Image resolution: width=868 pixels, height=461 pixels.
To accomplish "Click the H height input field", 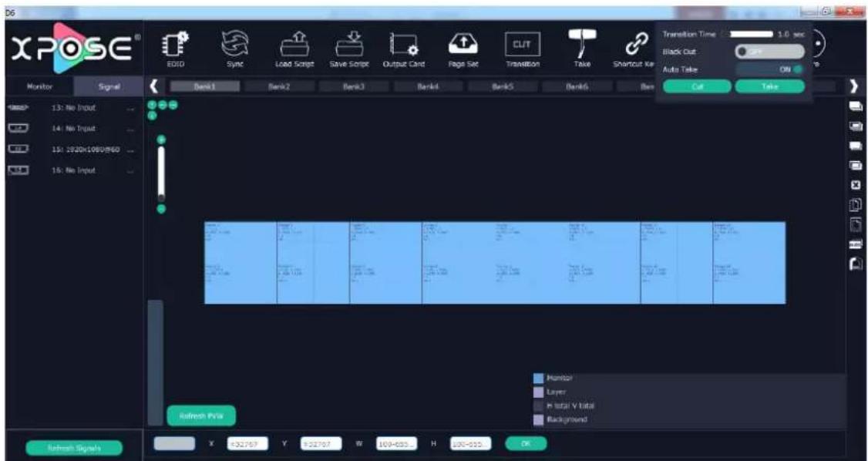I will pos(470,444).
